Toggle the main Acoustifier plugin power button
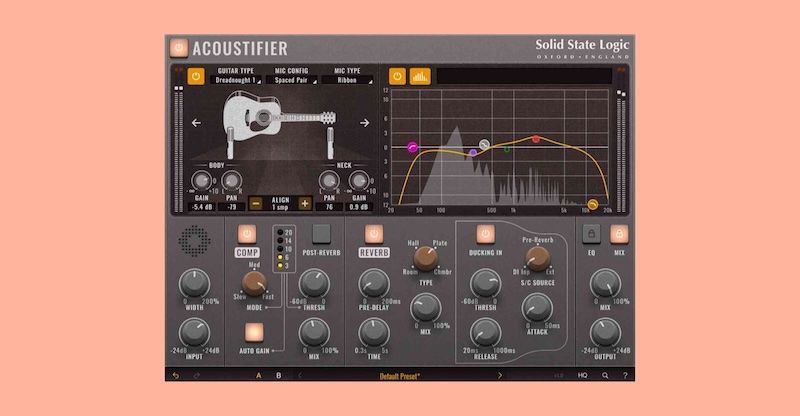The image size is (800, 416). coord(179,48)
